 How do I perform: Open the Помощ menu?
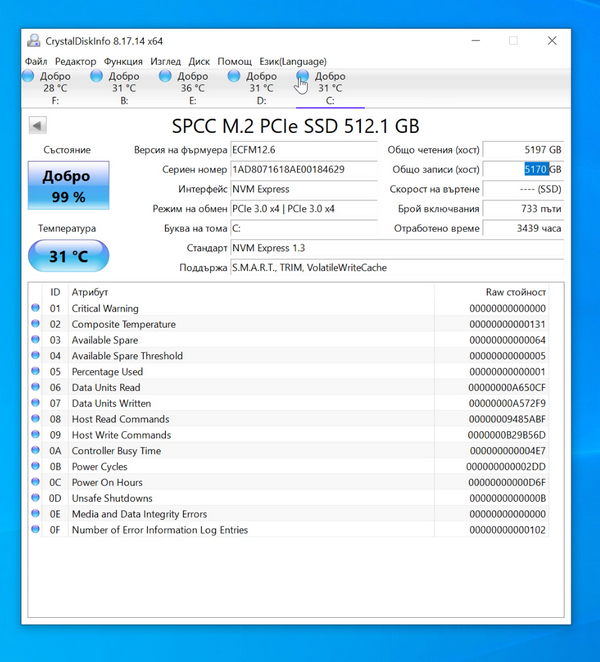point(235,62)
